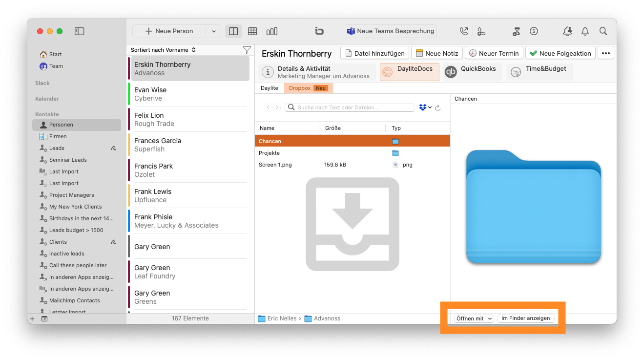This screenshot has width=644, height=360.
Task: Click the forward arrow in file browser
Action: pyautogui.click(x=277, y=107)
